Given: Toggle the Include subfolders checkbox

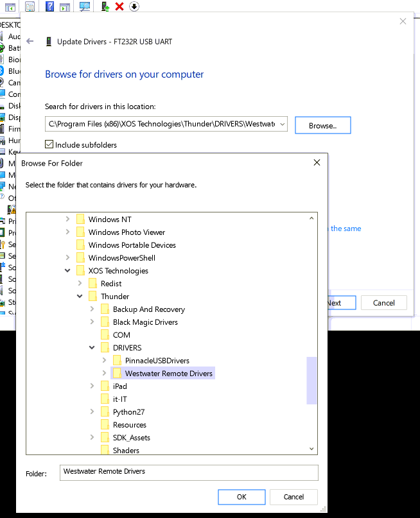Looking at the screenshot, I should (49, 145).
